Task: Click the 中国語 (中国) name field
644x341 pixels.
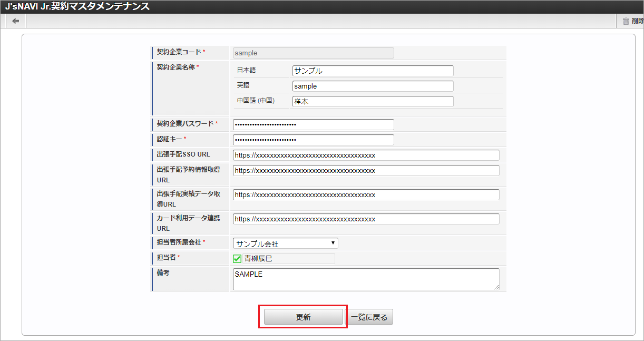Action: 373,101
